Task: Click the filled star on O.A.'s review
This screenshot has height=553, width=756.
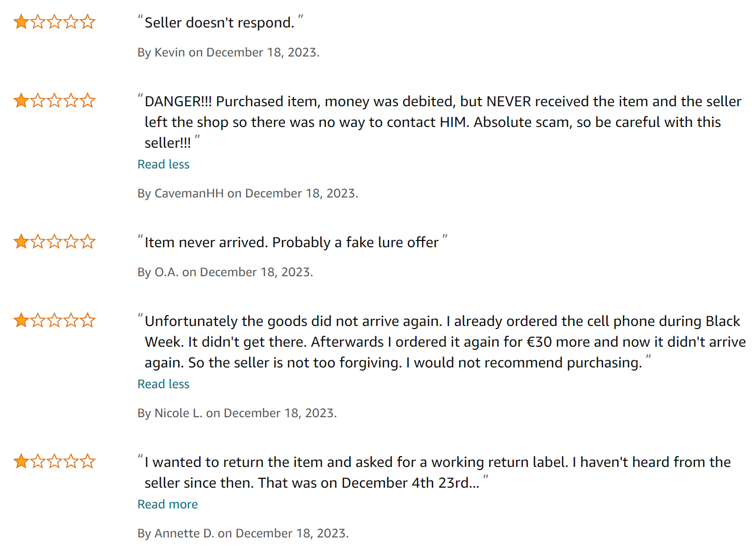Action: click(21, 242)
